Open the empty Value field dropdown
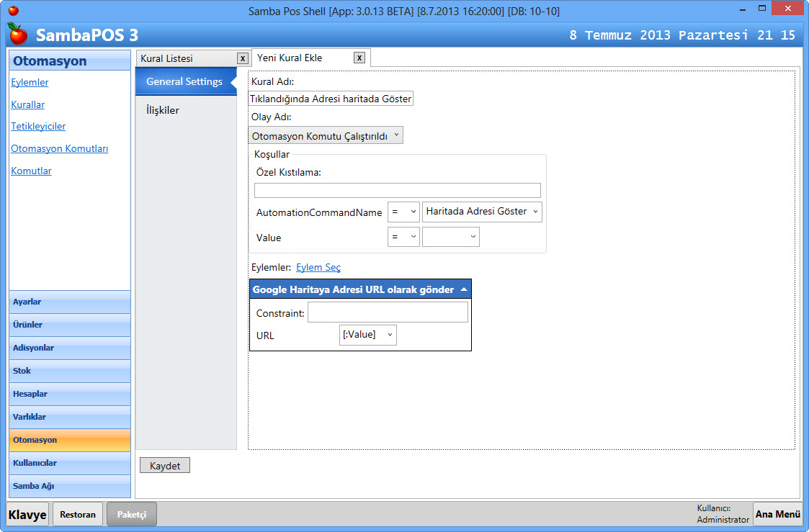809x532 pixels. tap(450, 237)
